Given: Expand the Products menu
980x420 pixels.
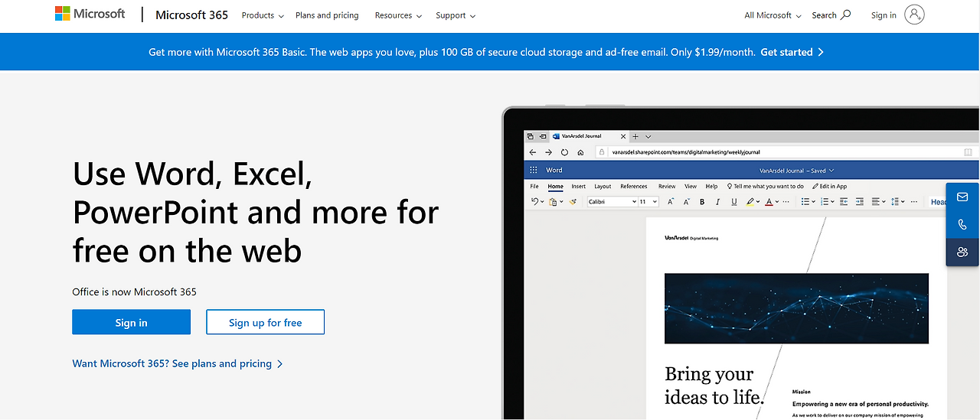Looking at the screenshot, I should tap(263, 15).
